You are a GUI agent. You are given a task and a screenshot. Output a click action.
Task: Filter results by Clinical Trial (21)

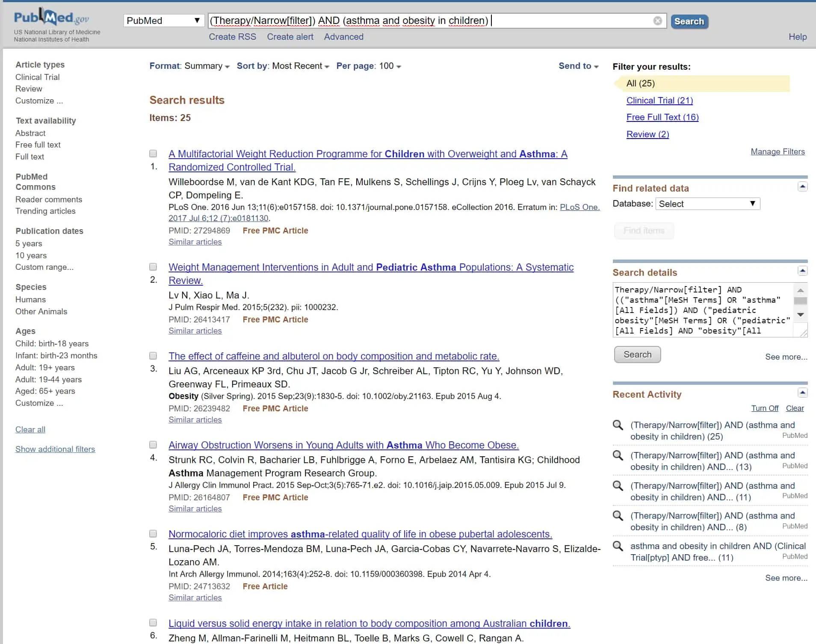[x=659, y=100]
